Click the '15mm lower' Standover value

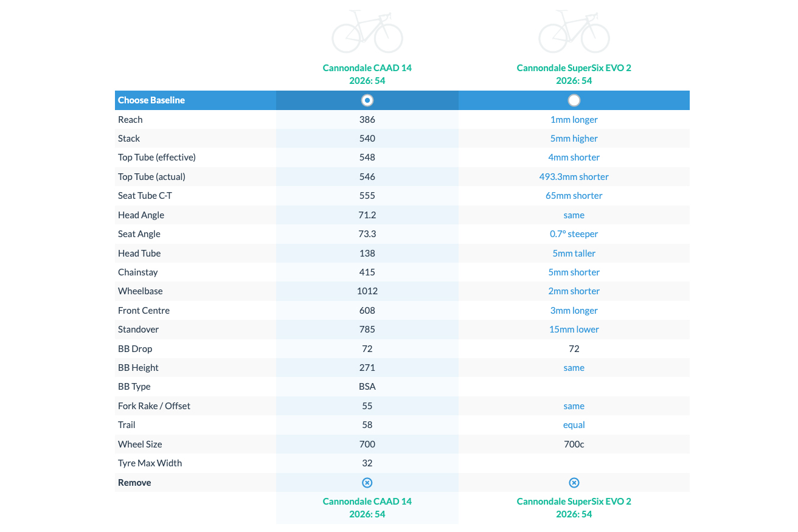574,330
